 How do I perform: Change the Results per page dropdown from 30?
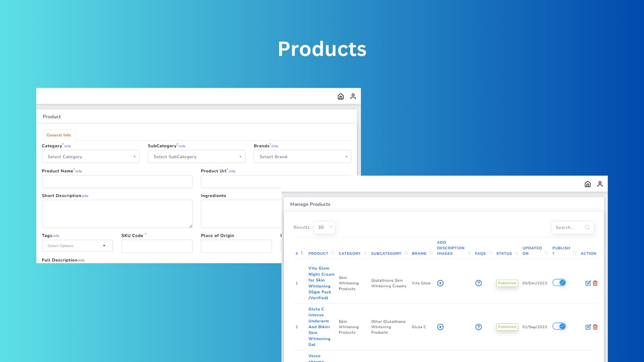[324, 227]
